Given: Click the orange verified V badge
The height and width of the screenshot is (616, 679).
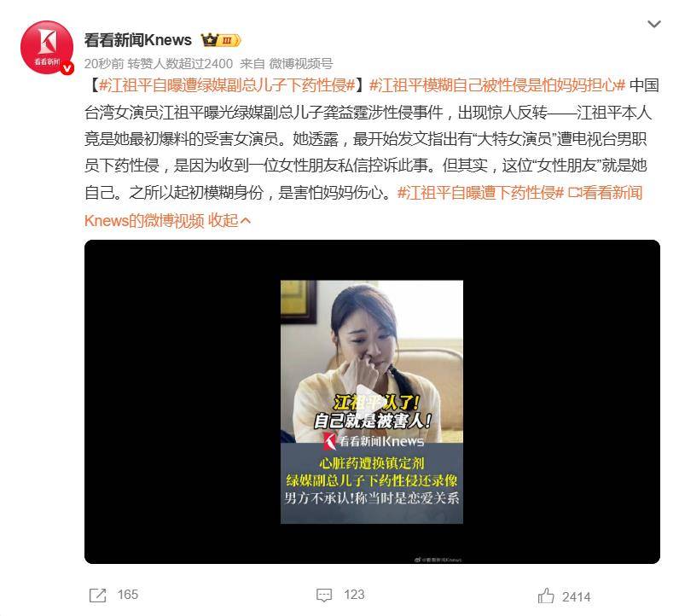Looking at the screenshot, I should pos(67,68).
